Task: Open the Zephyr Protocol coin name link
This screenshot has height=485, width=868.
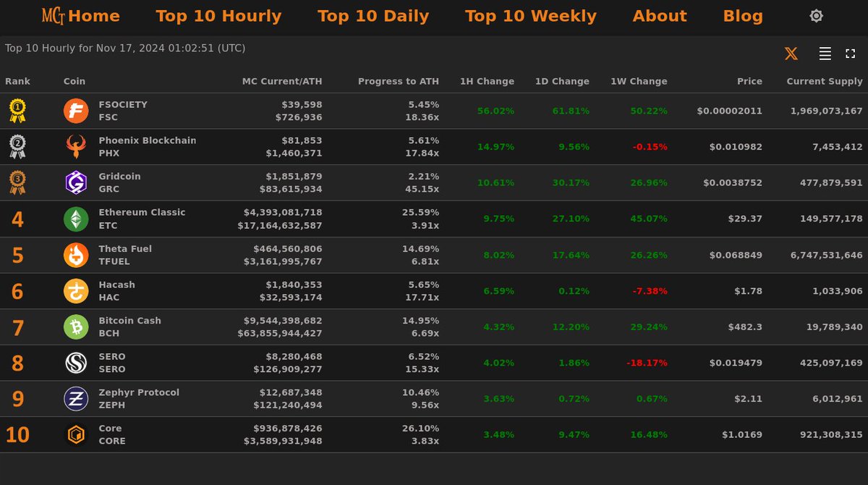Action: coord(139,392)
